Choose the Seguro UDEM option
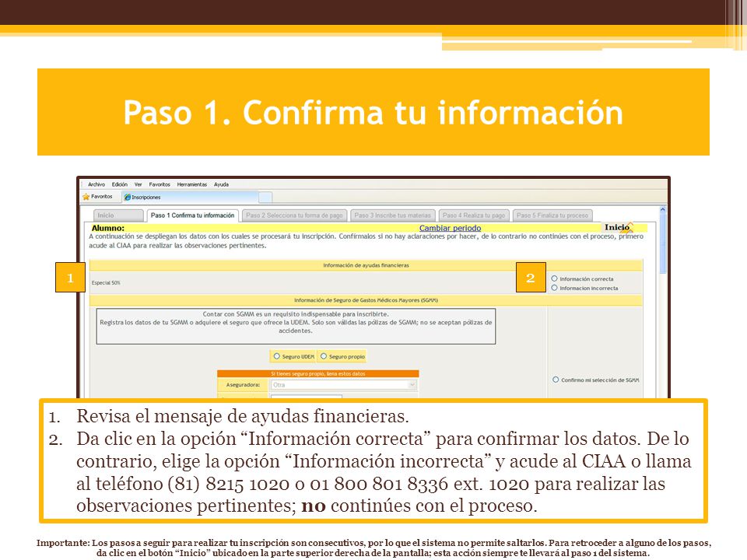The height and width of the screenshot is (560, 747). coord(277,356)
